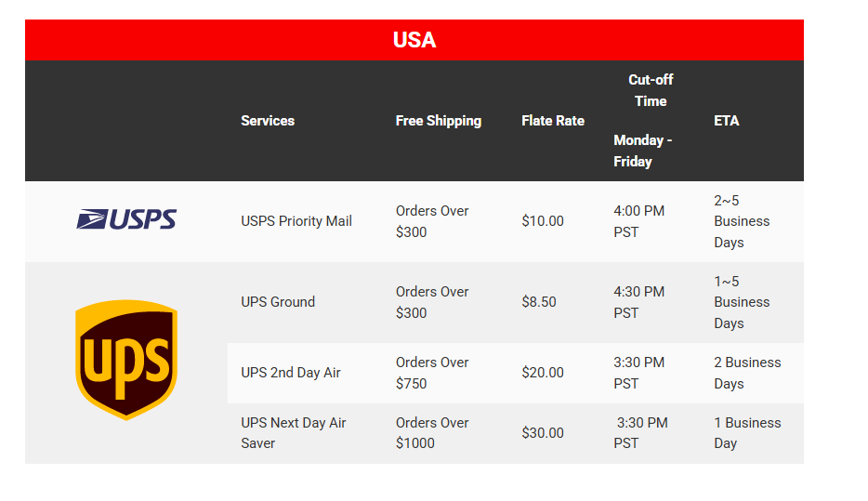This screenshot has height=501, width=868.
Task: Select UPS Next Day Air Saver
Action: 294,433
